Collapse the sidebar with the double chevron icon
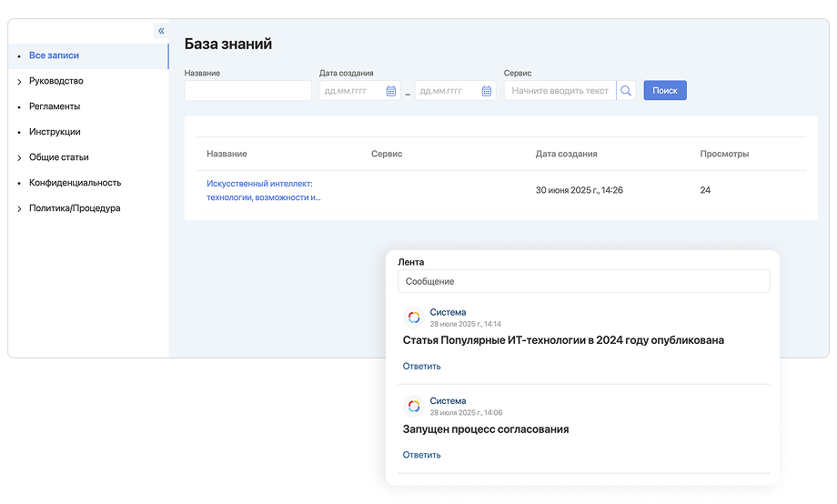This screenshot has height=504, width=837. click(x=161, y=31)
